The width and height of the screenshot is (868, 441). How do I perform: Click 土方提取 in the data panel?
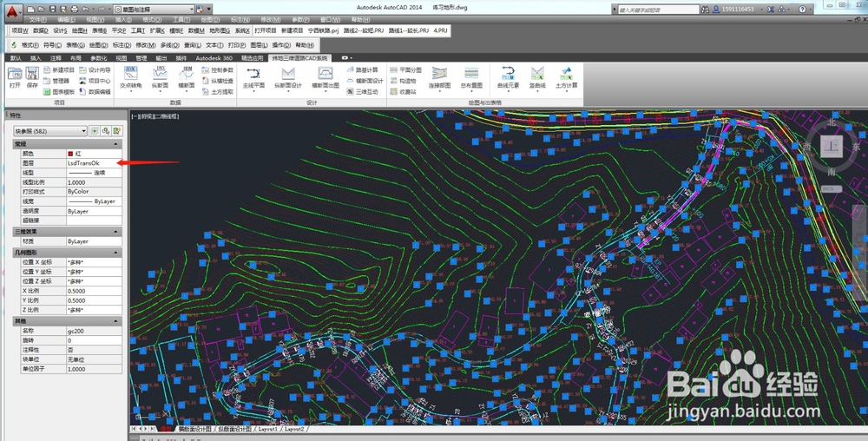click(x=218, y=92)
